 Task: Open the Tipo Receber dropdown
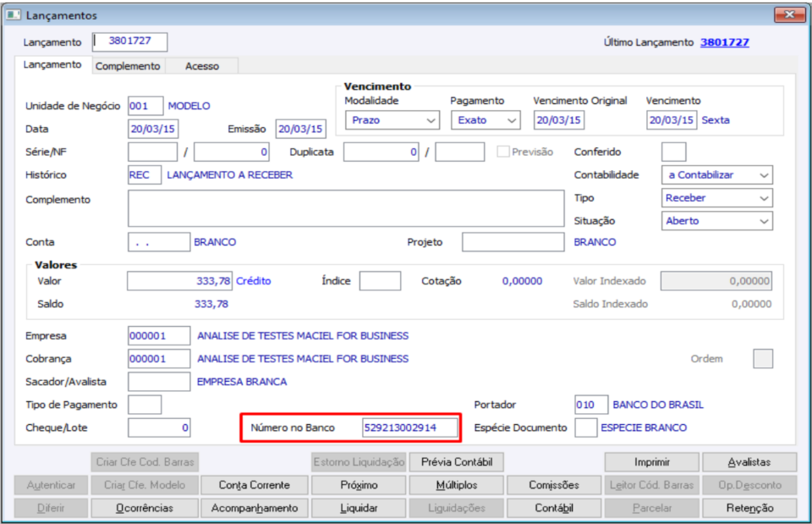click(716, 198)
